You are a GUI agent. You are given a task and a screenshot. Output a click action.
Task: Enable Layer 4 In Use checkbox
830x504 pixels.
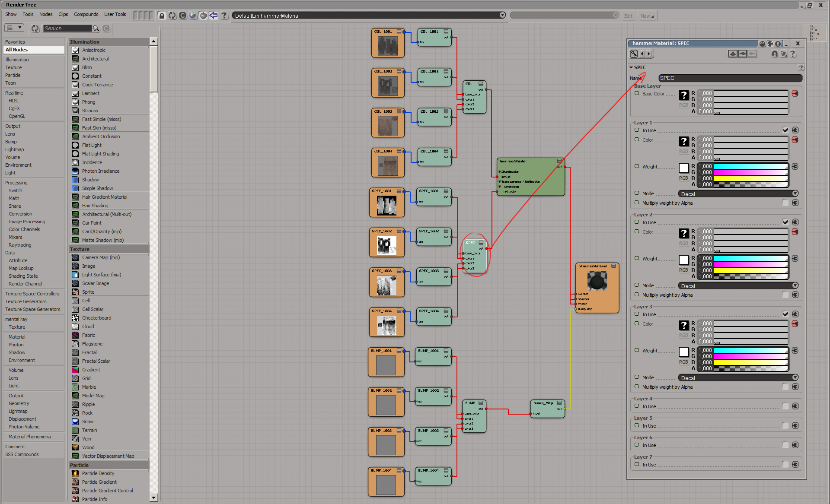[785, 406]
